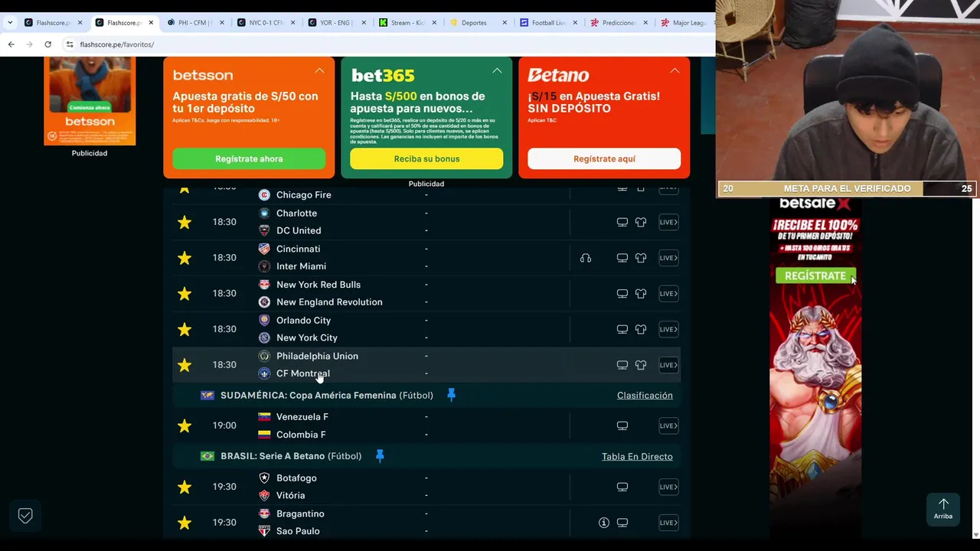The height and width of the screenshot is (551, 980).
Task: Expand LIVE arrow for Botafogo vs Vitória
Action: (668, 487)
